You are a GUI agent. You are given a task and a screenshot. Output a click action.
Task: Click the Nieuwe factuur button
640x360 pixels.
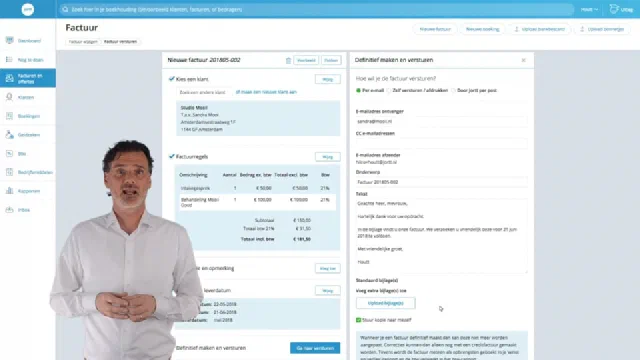tap(435, 29)
